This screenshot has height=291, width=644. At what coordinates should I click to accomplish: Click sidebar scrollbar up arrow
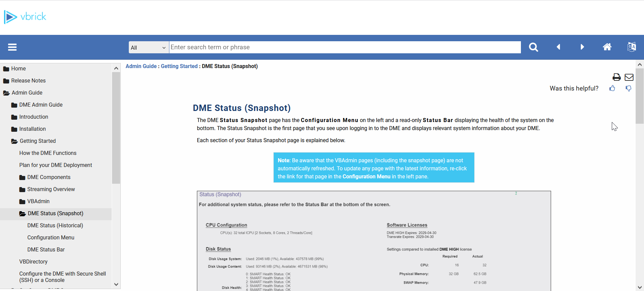pyautogui.click(x=116, y=68)
